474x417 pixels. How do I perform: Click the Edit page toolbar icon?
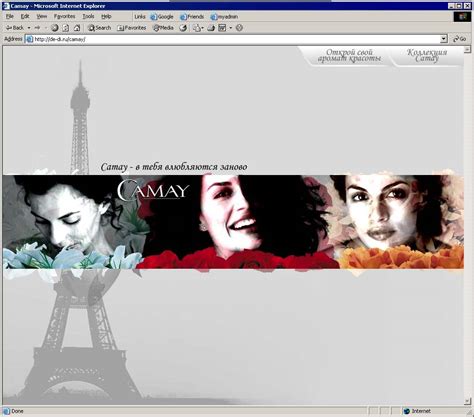pos(222,28)
